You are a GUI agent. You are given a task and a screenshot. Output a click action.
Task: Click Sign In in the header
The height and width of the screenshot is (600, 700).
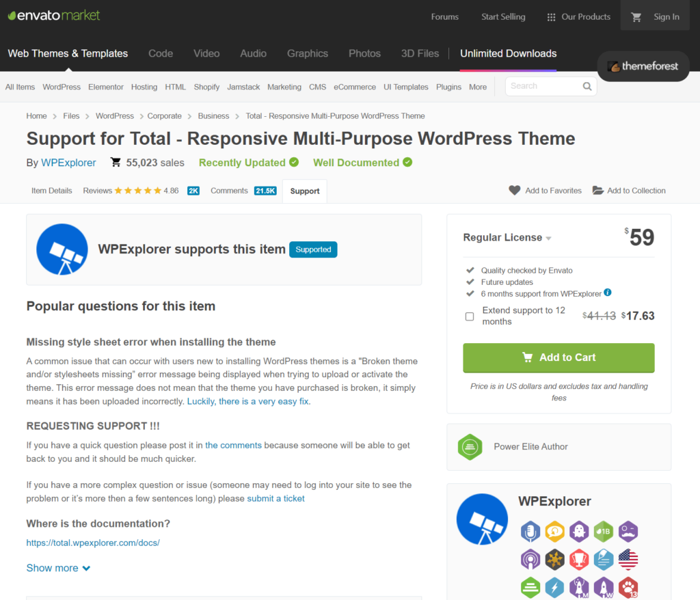tap(667, 17)
